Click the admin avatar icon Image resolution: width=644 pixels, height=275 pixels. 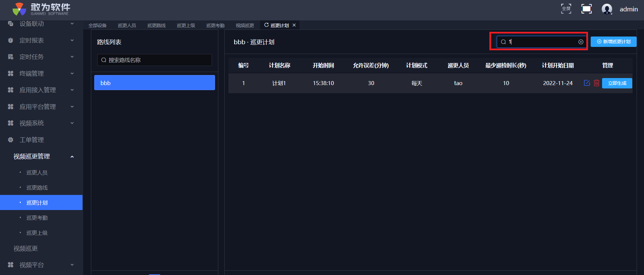(607, 9)
